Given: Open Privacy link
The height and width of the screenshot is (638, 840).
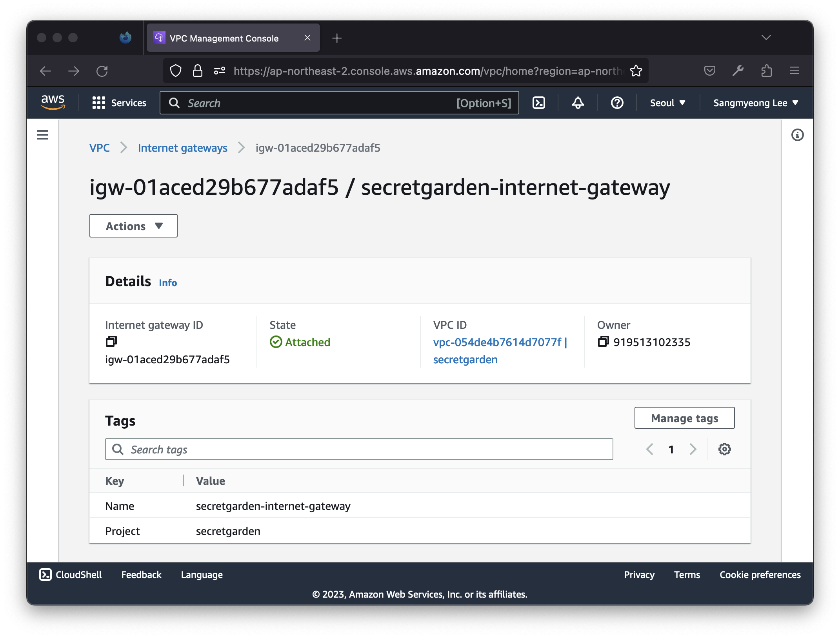Looking at the screenshot, I should pos(639,575).
